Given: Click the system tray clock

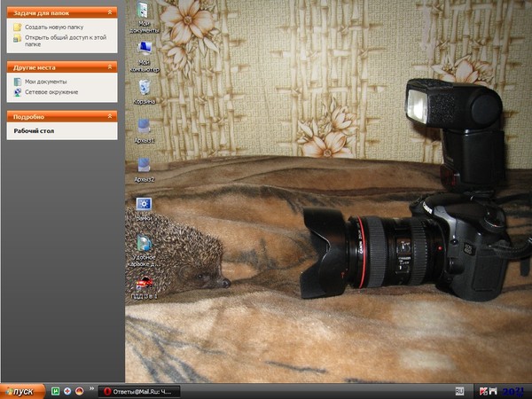Looking at the screenshot, I should [513, 392].
